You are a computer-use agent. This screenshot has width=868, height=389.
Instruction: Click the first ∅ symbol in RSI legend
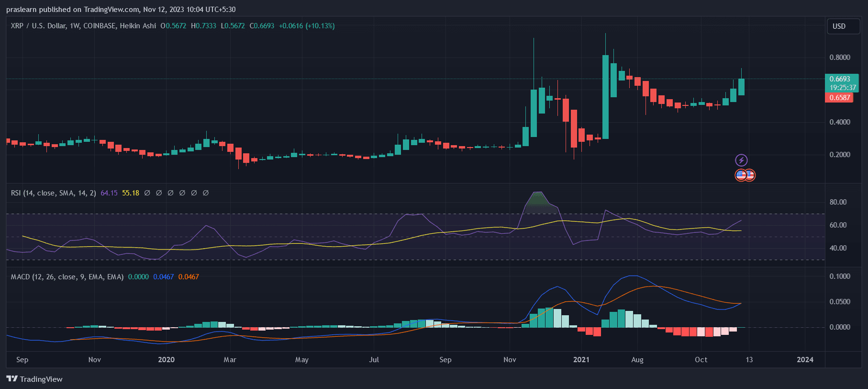147,193
